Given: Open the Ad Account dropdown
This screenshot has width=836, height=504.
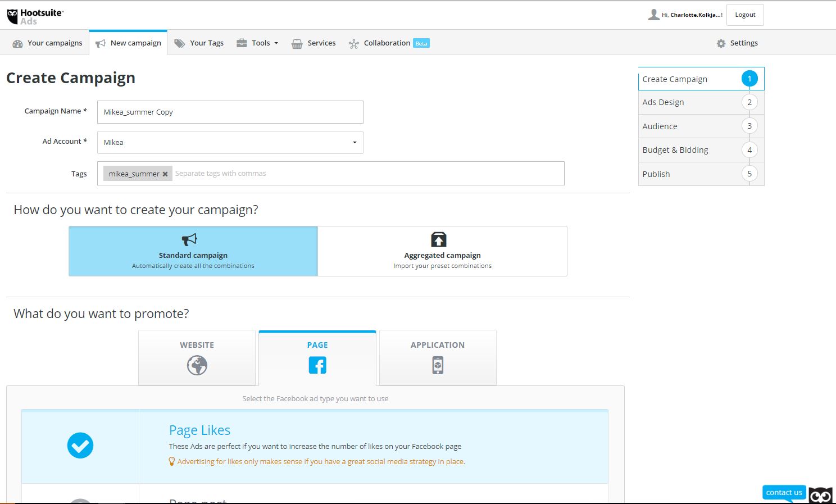Looking at the screenshot, I should tap(230, 142).
